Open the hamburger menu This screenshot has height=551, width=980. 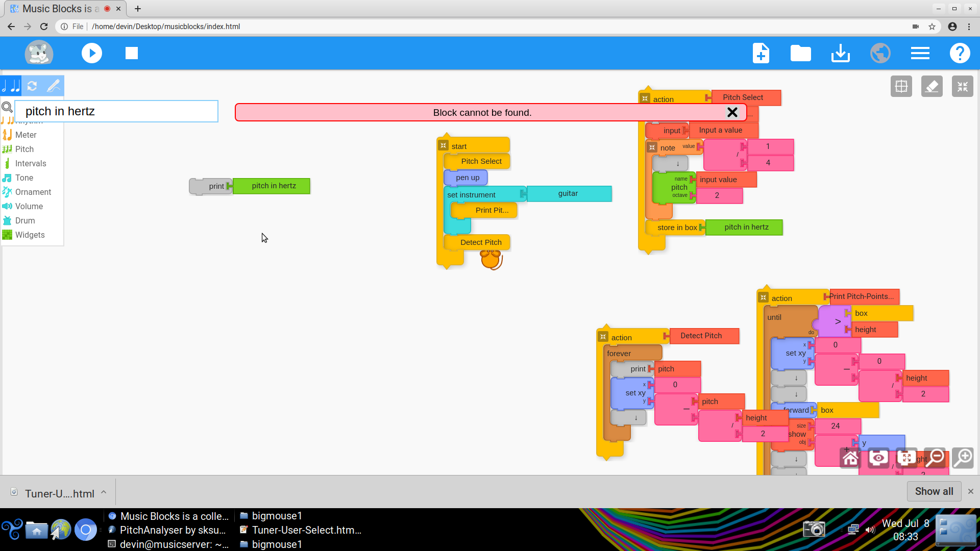click(x=920, y=53)
